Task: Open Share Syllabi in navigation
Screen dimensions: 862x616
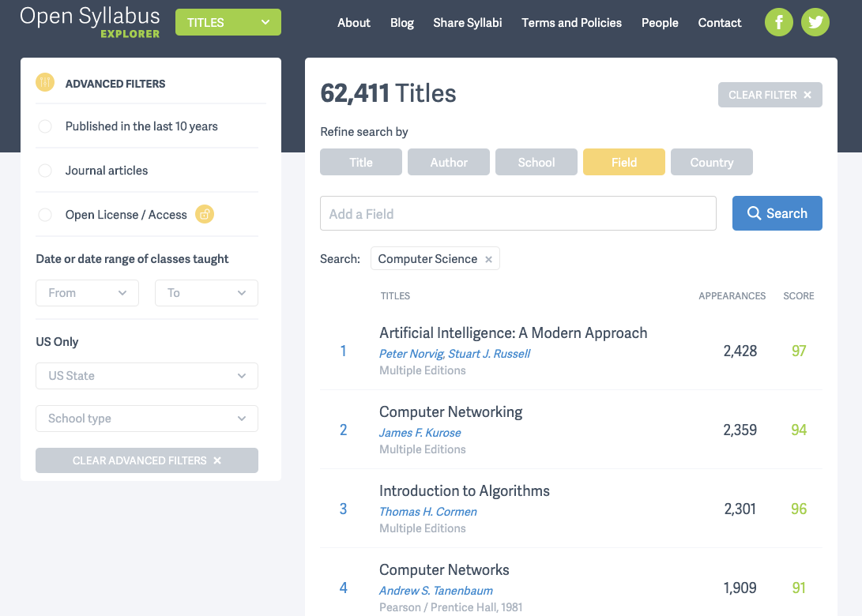Action: coord(467,23)
